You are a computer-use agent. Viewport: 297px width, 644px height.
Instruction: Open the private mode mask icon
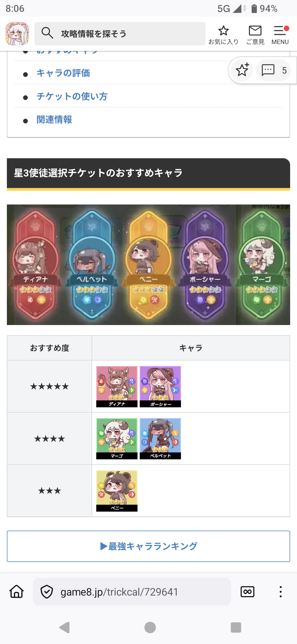tap(248, 591)
